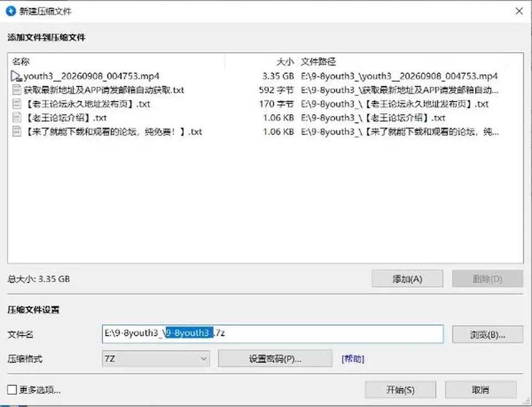Open the [帮助] help link
The width and height of the screenshot is (532, 407).
pyautogui.click(x=353, y=359)
